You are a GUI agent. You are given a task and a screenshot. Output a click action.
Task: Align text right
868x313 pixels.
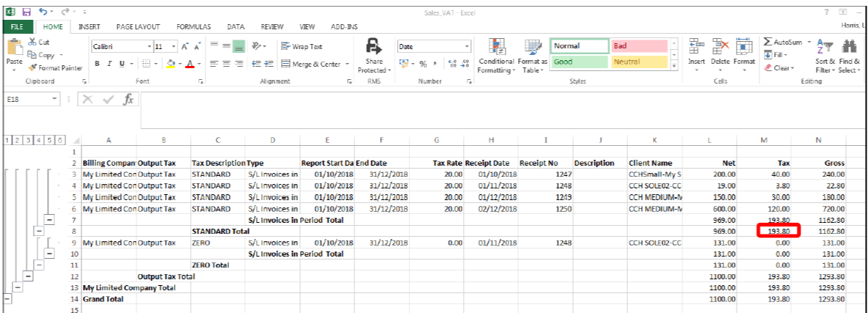(239, 65)
